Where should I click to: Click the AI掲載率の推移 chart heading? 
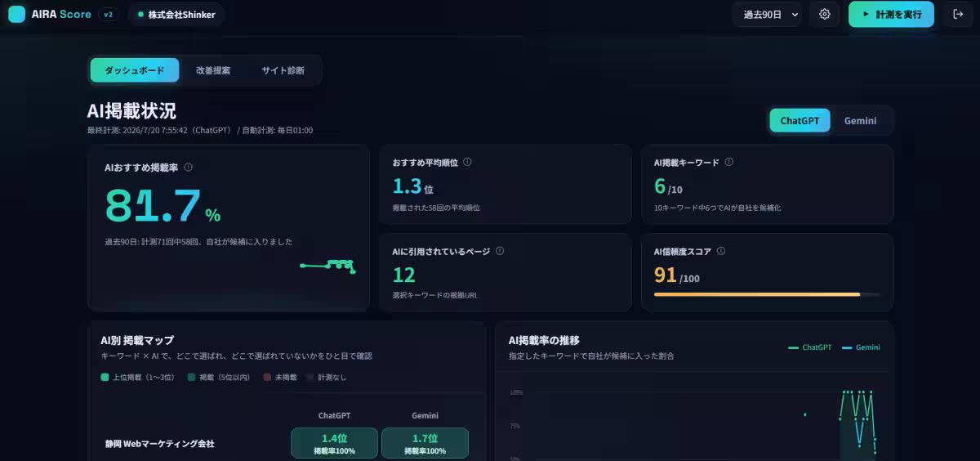(544, 340)
